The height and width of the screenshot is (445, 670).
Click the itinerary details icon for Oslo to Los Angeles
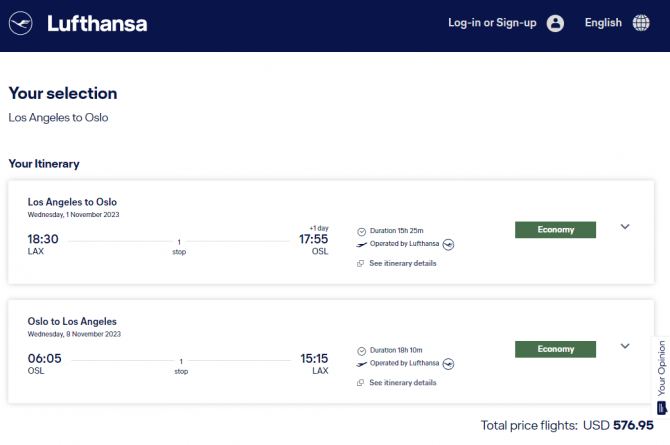[361, 383]
